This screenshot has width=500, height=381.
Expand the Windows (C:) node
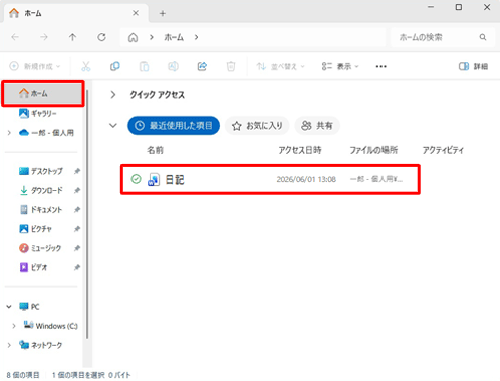coord(14,326)
